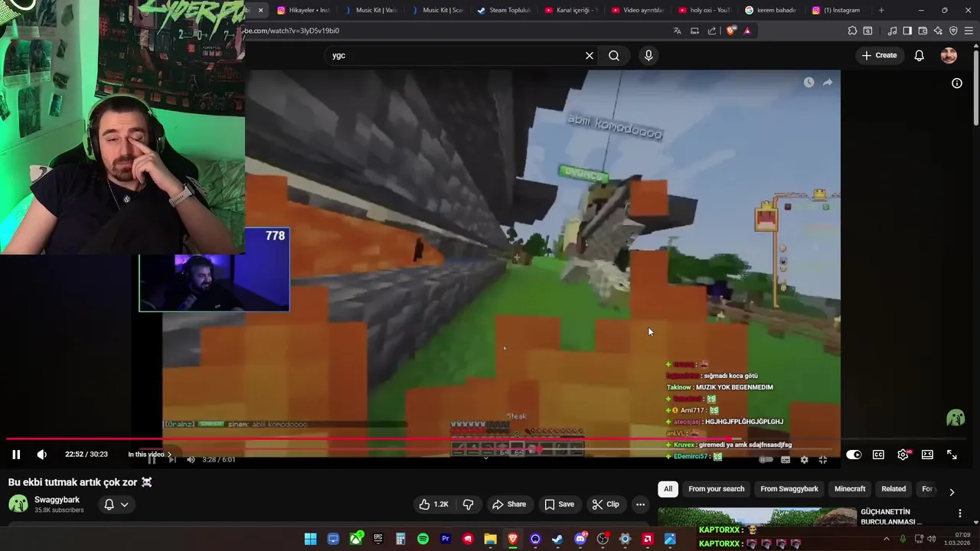Open the 'In this video' chapters
Screen dimensions: 980x551
(x=149, y=455)
